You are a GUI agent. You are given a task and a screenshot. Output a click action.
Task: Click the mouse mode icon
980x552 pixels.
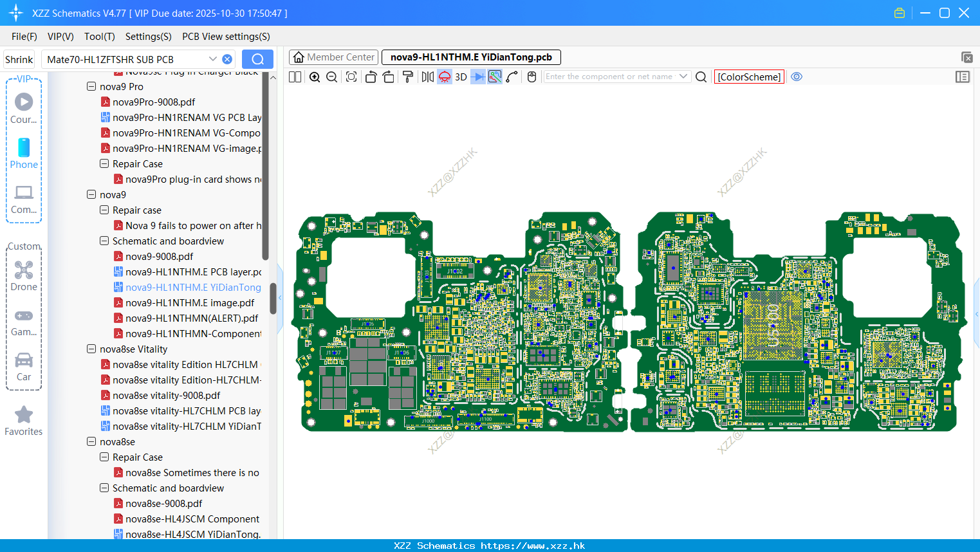click(x=532, y=77)
